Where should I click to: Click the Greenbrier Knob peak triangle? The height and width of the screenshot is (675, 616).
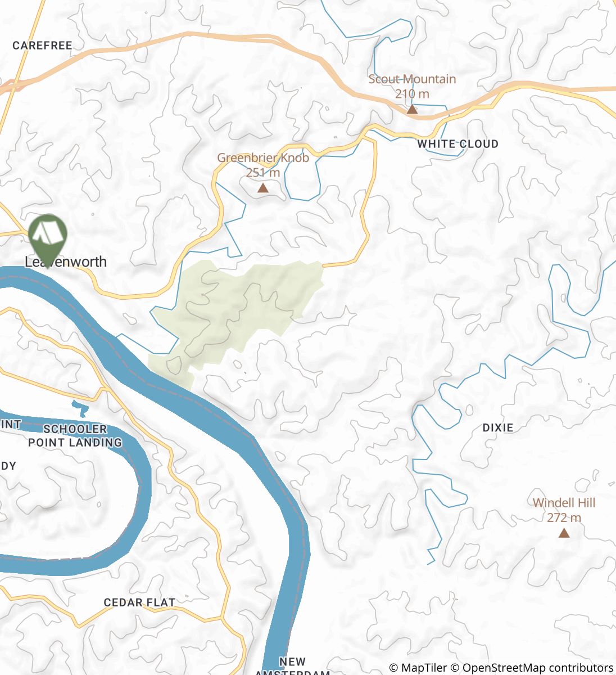click(262, 188)
